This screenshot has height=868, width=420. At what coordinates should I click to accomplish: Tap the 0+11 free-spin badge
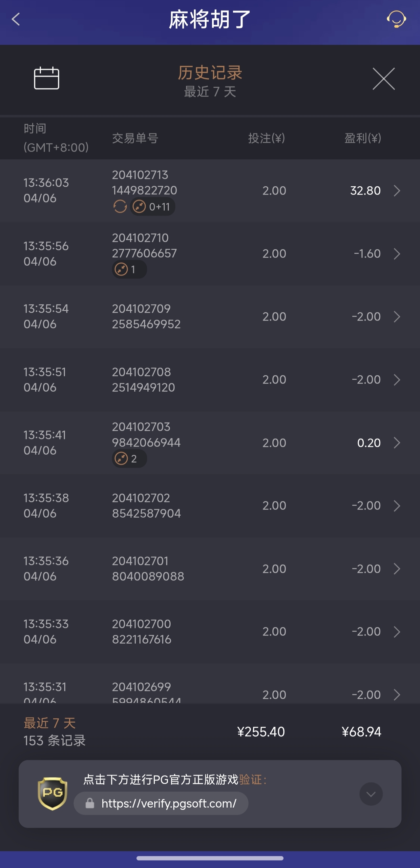pyautogui.click(x=153, y=207)
